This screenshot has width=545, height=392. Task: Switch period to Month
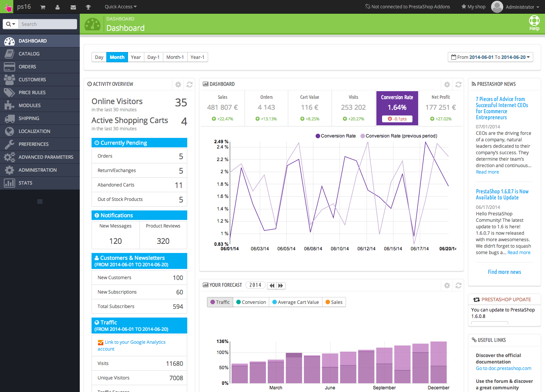117,57
